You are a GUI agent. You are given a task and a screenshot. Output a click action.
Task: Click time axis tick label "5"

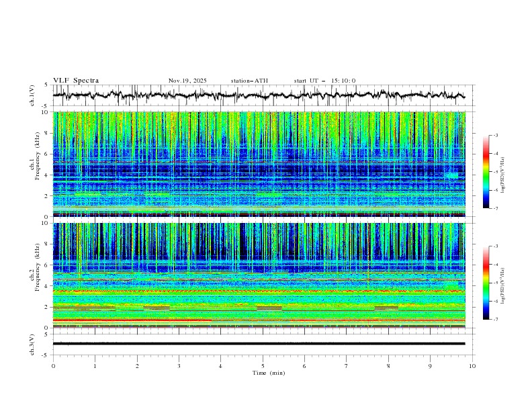pos(263,366)
